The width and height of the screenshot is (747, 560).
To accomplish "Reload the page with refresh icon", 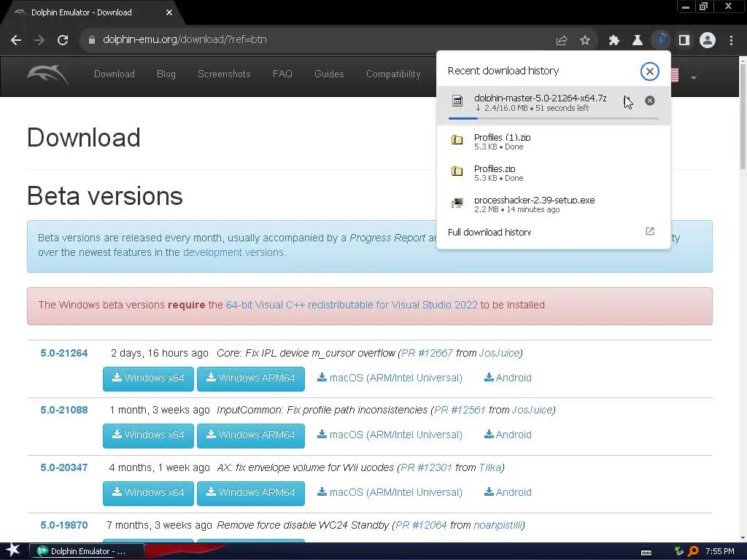I will click(63, 40).
